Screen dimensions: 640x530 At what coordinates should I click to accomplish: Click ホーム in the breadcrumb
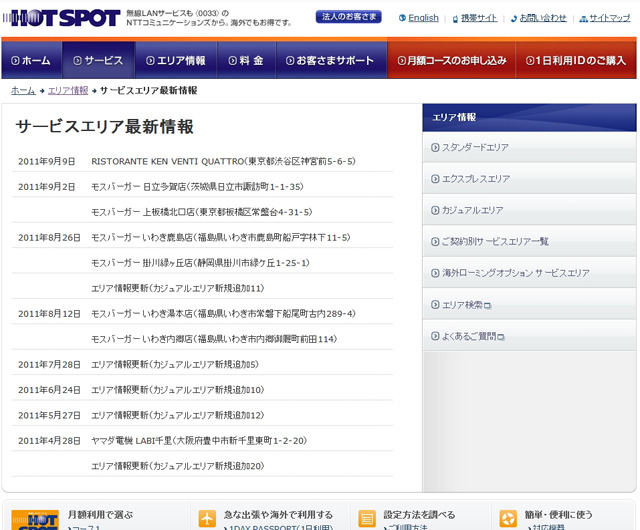pos(23,91)
